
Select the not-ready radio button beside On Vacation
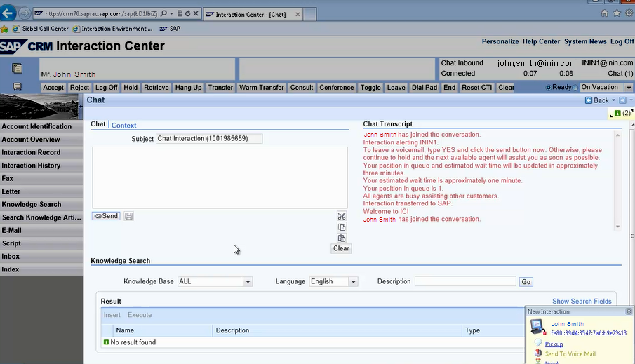pyautogui.click(x=576, y=88)
